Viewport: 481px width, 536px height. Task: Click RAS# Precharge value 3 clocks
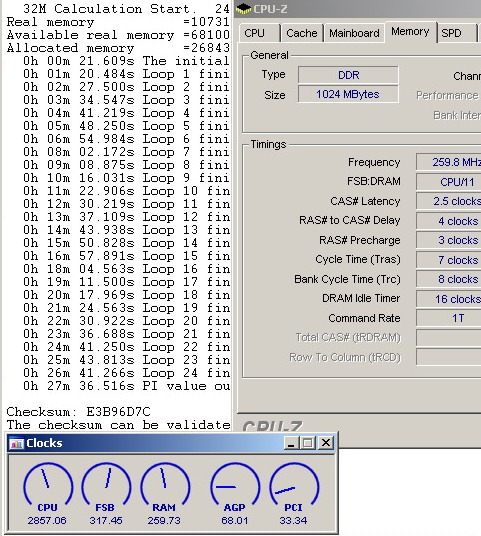(449, 240)
